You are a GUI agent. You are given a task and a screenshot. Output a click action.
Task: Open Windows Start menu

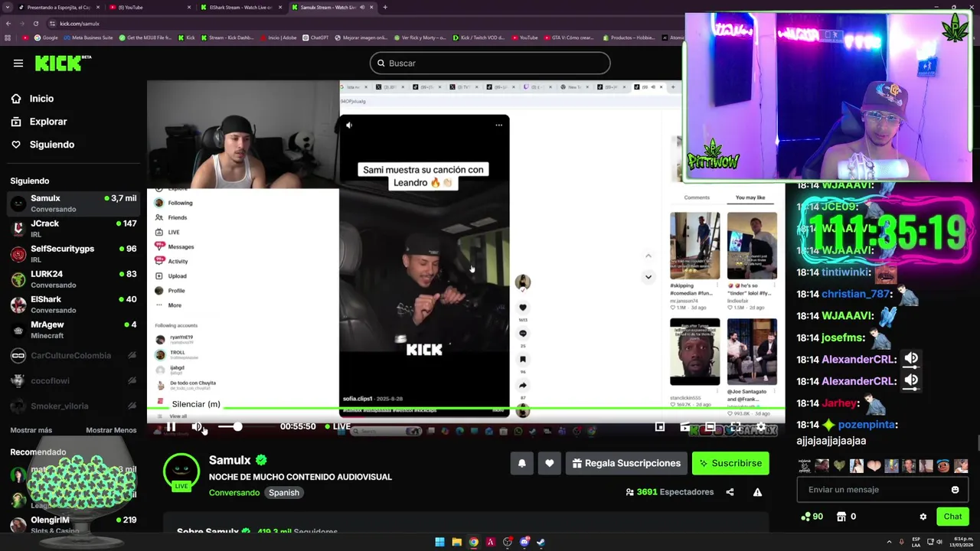(439, 542)
